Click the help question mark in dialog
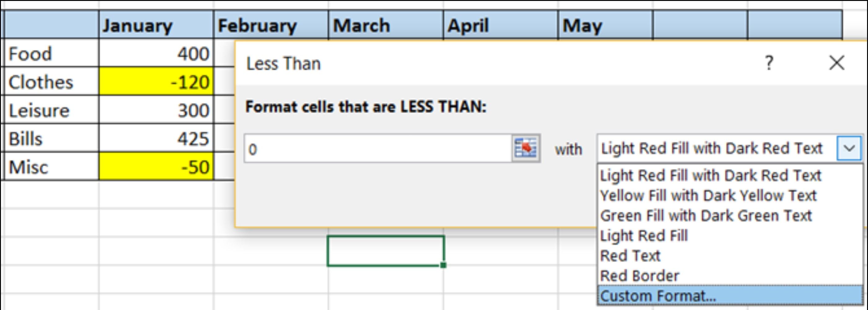Image resolution: width=868 pixels, height=310 pixels. [769, 63]
